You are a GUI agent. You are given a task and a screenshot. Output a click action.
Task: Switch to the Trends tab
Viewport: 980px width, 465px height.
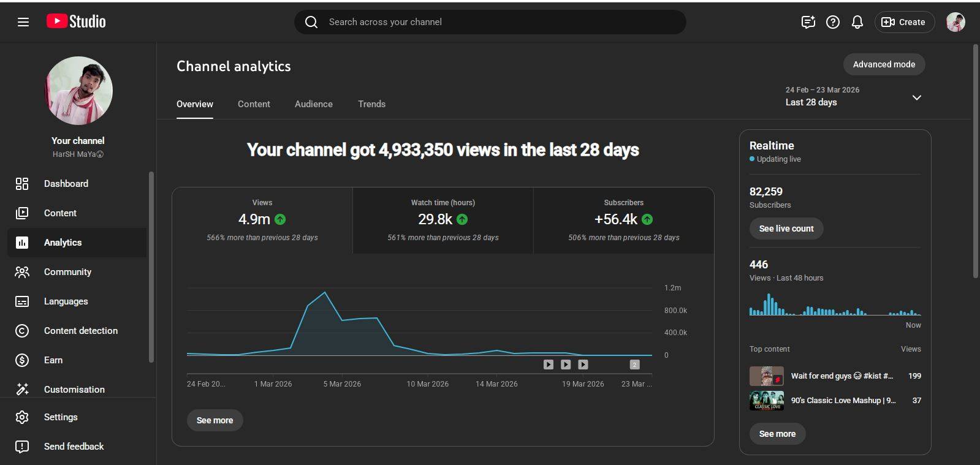click(x=371, y=104)
